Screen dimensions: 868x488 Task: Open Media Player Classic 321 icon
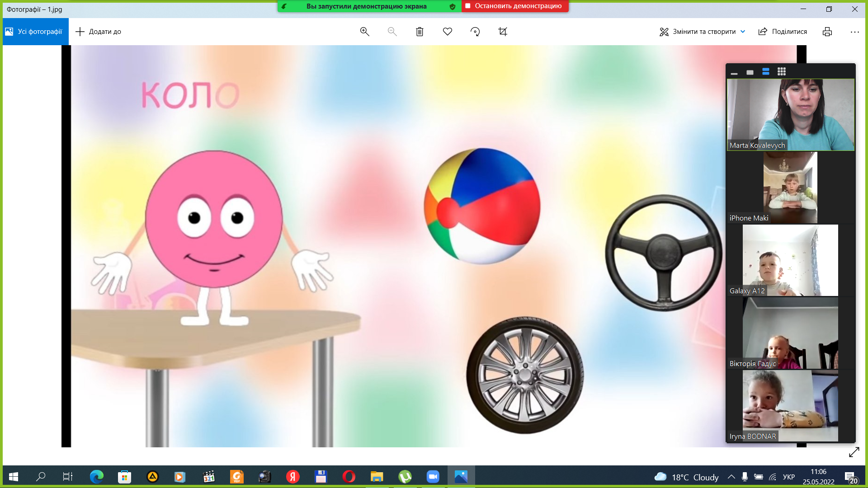tap(208, 477)
